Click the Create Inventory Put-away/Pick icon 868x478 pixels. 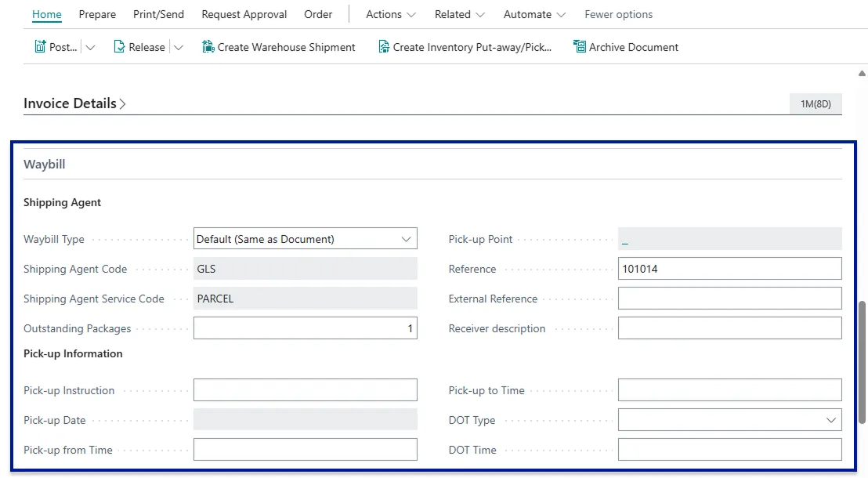click(x=384, y=47)
